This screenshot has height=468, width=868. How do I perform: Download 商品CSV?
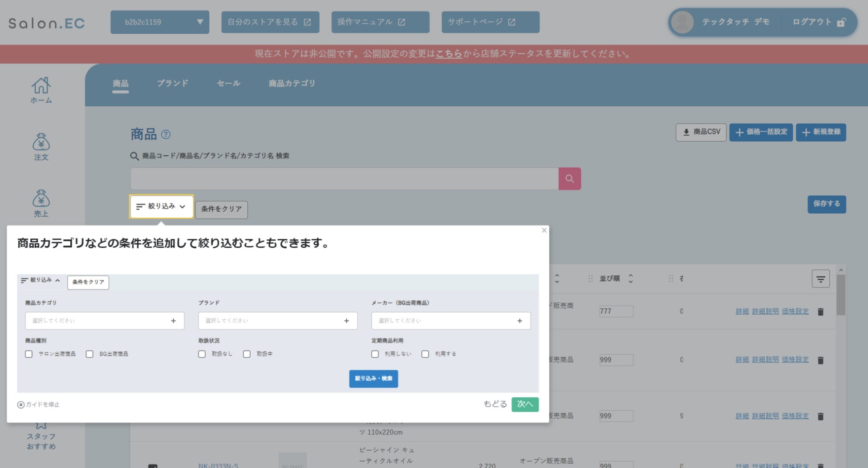[x=701, y=132]
